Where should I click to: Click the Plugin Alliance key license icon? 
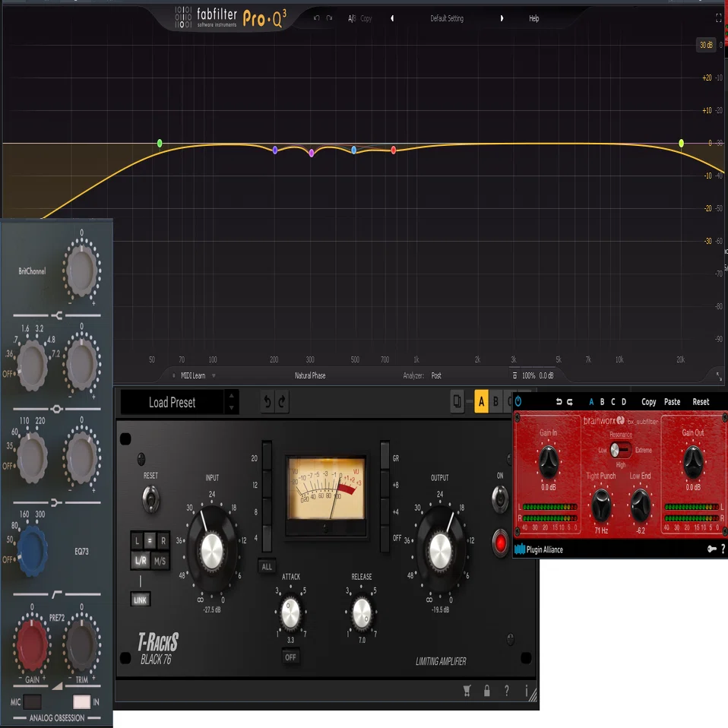(x=711, y=549)
